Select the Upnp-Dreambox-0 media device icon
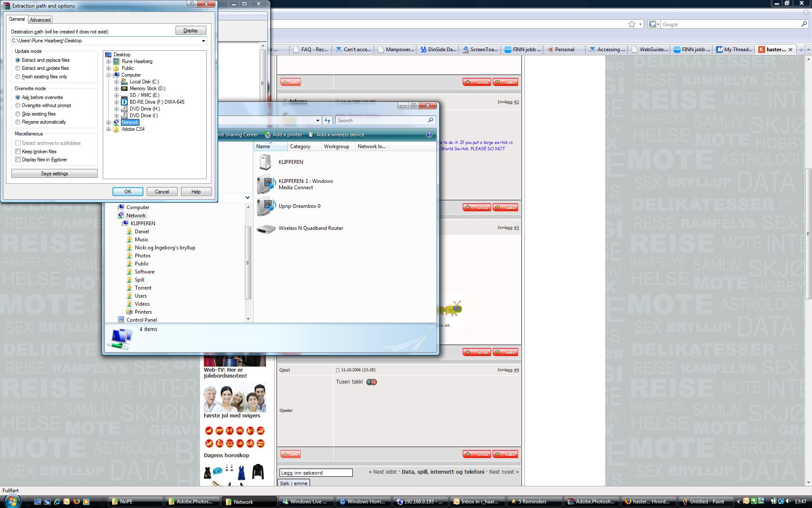This screenshot has height=508, width=812. [266, 206]
